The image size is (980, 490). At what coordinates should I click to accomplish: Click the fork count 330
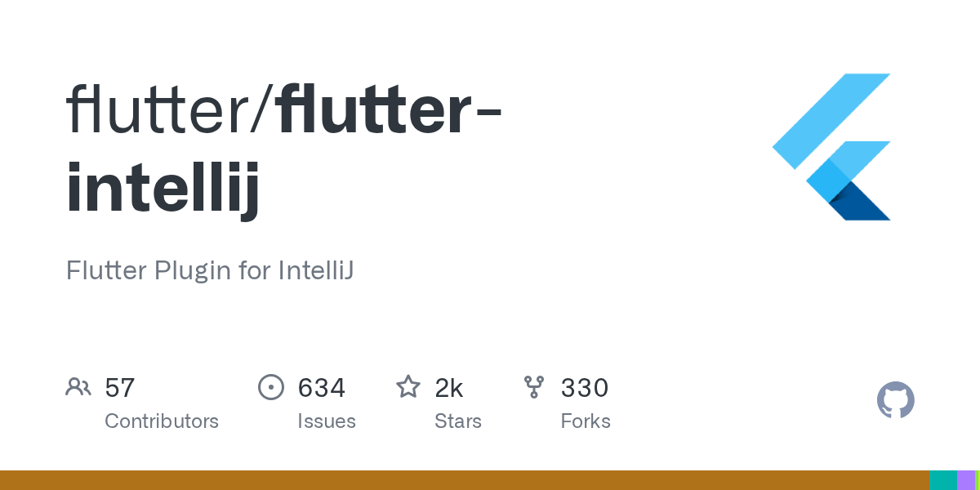[585, 388]
